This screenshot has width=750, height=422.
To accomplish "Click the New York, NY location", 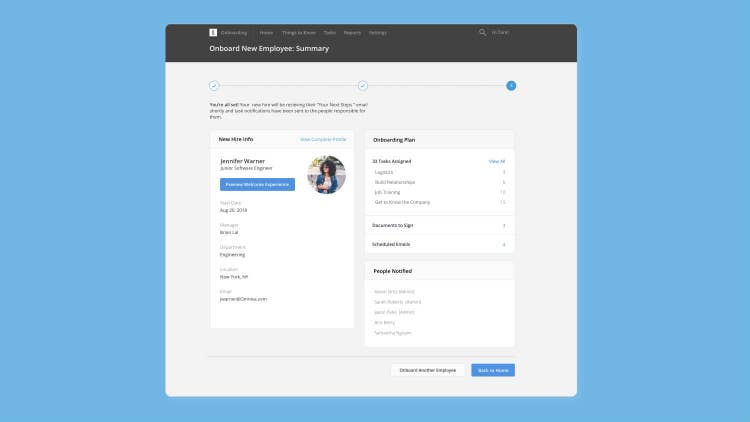I will [234, 277].
